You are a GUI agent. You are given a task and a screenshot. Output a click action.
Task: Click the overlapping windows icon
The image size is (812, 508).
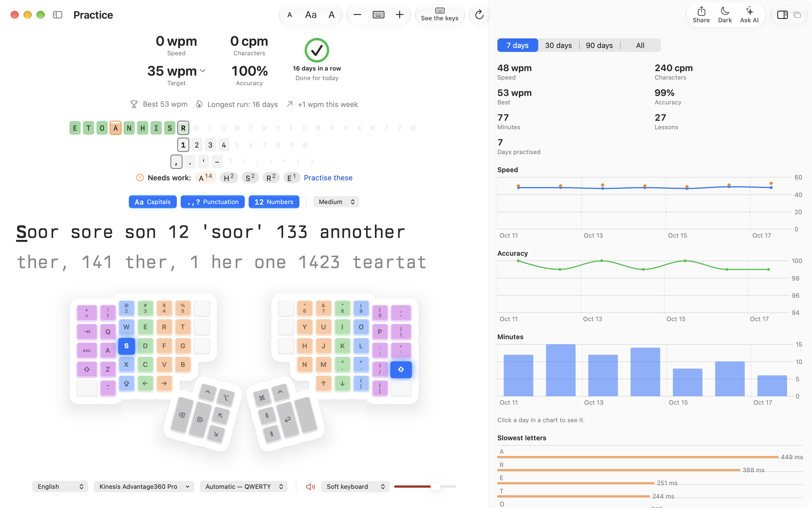(x=797, y=15)
